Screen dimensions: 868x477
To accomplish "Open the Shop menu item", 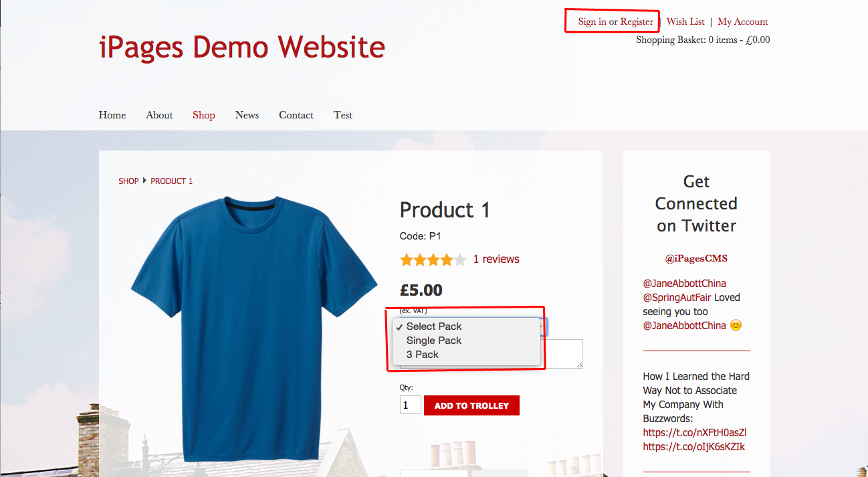I will tap(204, 115).
